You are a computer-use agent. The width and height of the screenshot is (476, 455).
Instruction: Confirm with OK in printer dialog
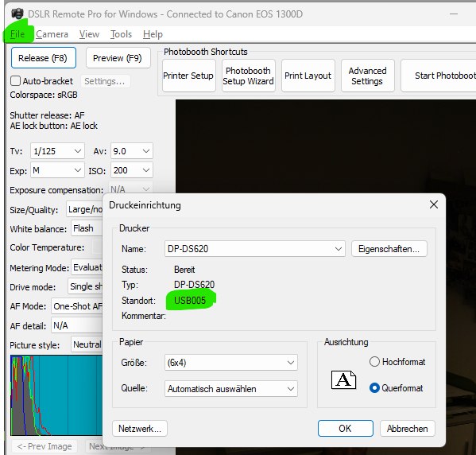click(x=346, y=428)
